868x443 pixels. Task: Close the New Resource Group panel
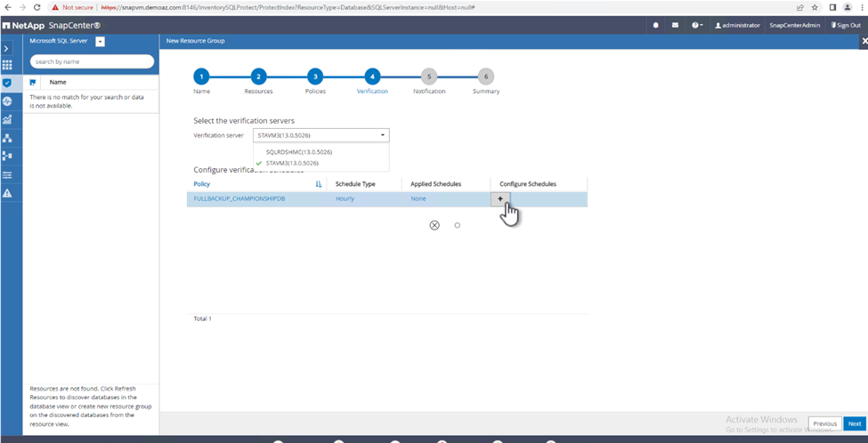(x=864, y=41)
